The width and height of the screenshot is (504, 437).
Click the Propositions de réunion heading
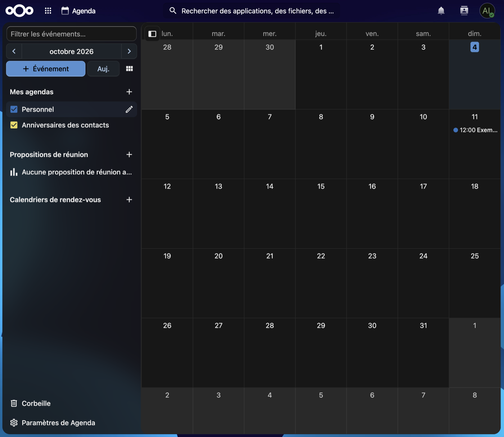click(x=49, y=155)
